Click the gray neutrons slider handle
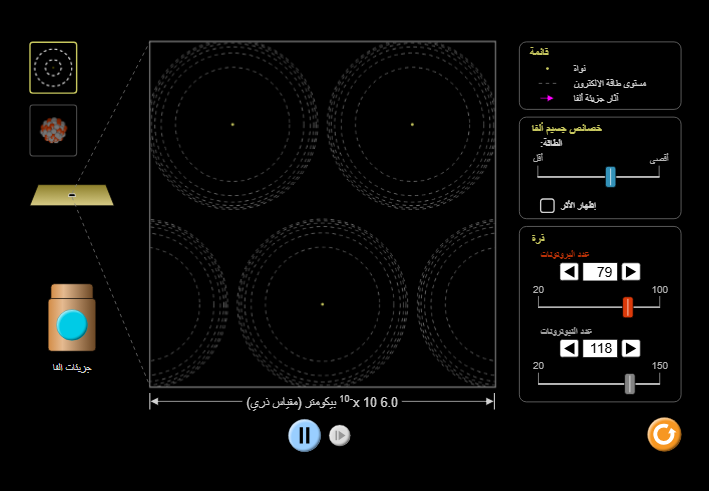 click(x=629, y=383)
